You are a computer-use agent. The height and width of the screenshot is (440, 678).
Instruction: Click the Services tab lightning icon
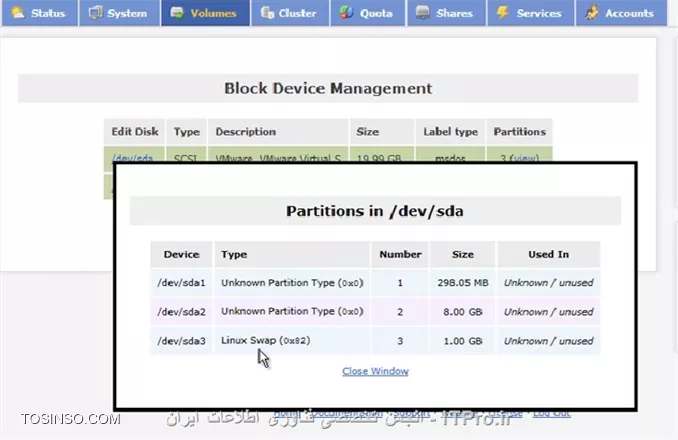(502, 13)
